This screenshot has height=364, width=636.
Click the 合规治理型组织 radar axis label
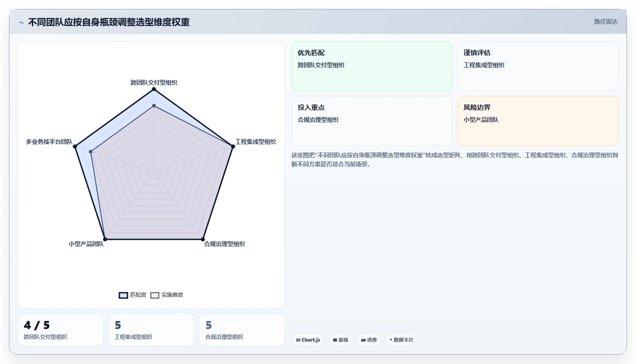click(x=224, y=244)
